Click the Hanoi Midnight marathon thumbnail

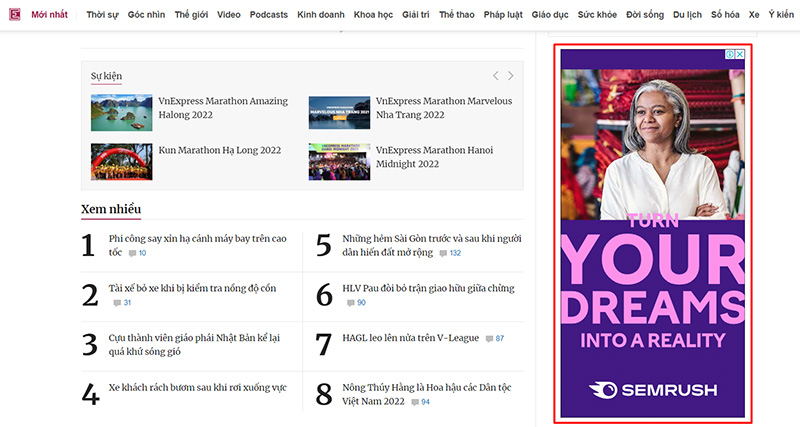(x=339, y=161)
